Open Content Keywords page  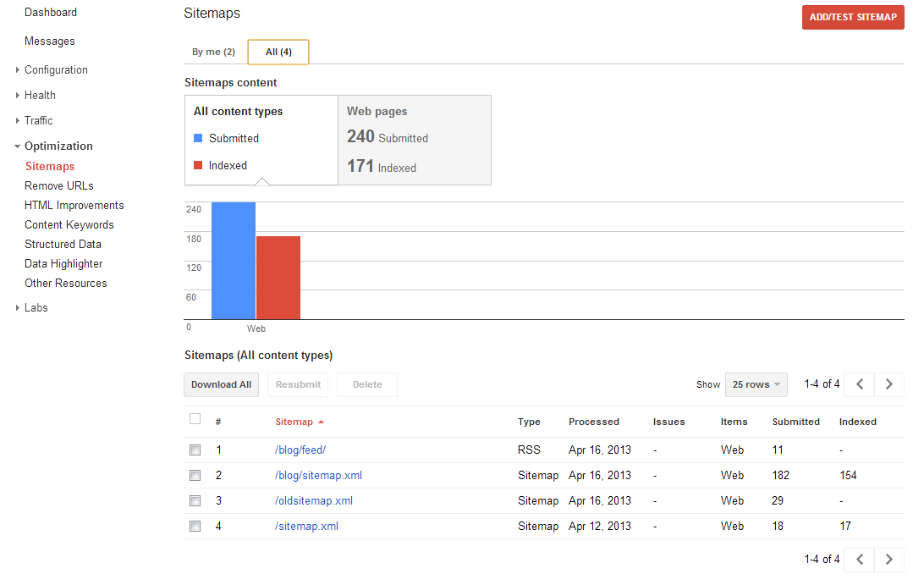coord(69,224)
